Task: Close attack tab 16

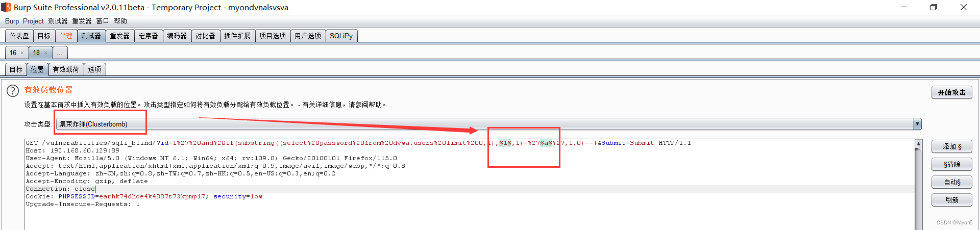Action: [x=22, y=53]
